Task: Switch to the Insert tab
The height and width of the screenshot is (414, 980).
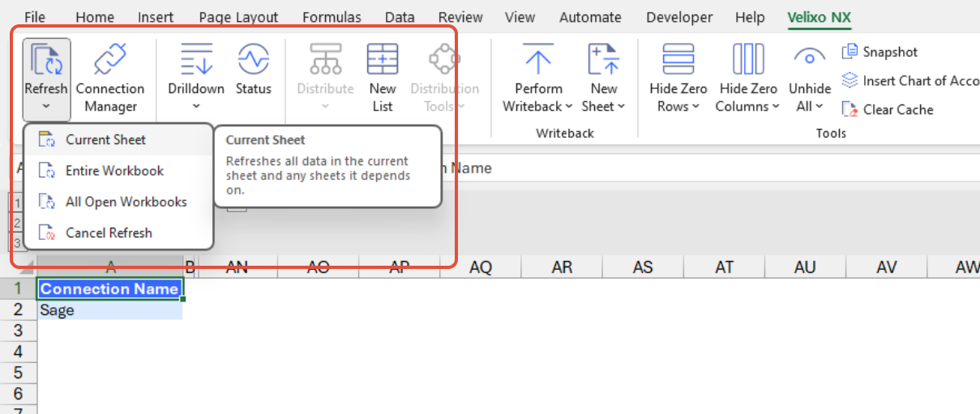Action: tap(156, 17)
